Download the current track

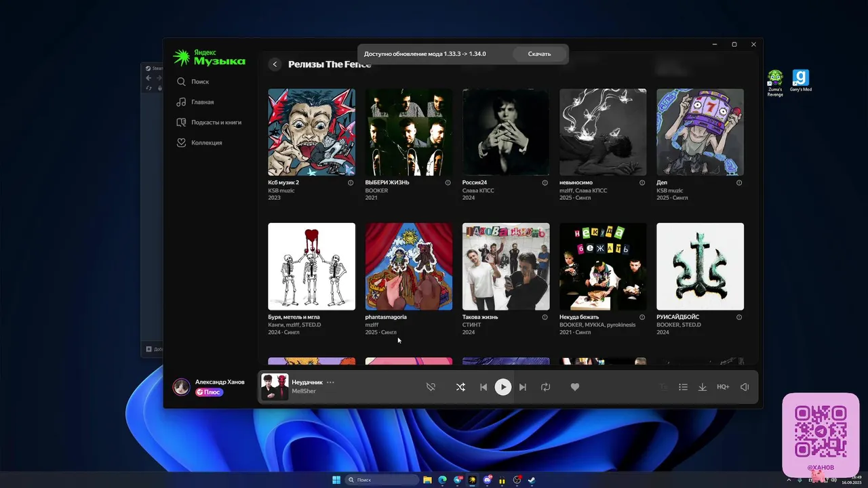pyautogui.click(x=703, y=387)
